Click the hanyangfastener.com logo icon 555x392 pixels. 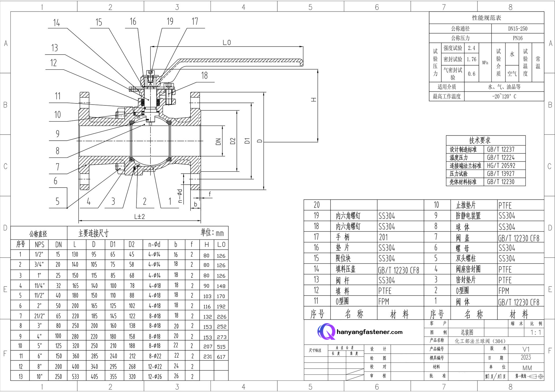click(326, 332)
